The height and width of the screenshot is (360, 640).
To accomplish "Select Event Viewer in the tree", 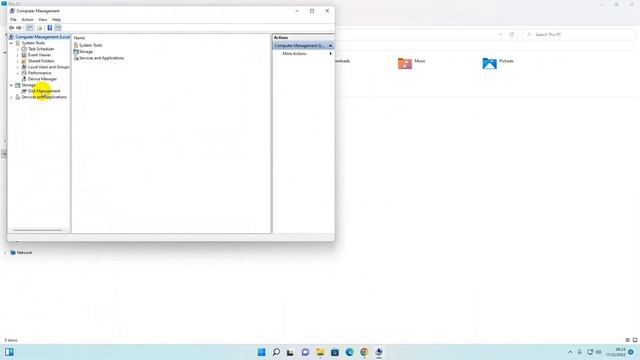I will pyautogui.click(x=39, y=55).
